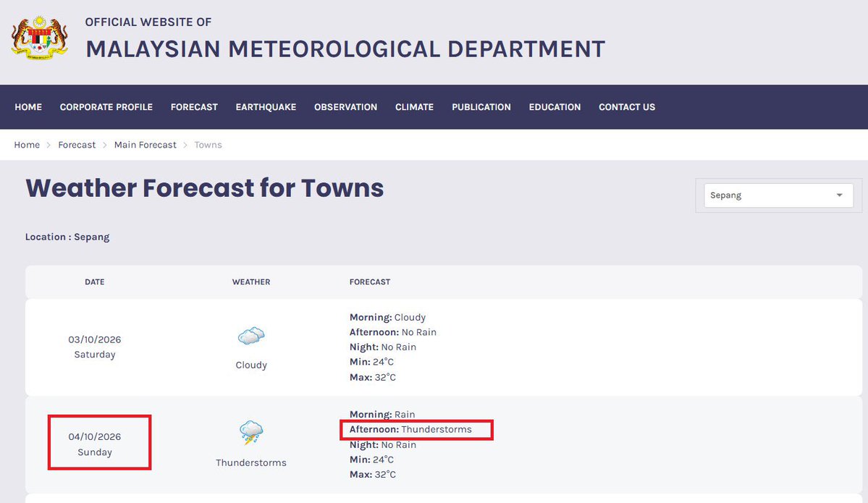Open the Home menu item
Screen dimensions: 868x503
[x=28, y=107]
